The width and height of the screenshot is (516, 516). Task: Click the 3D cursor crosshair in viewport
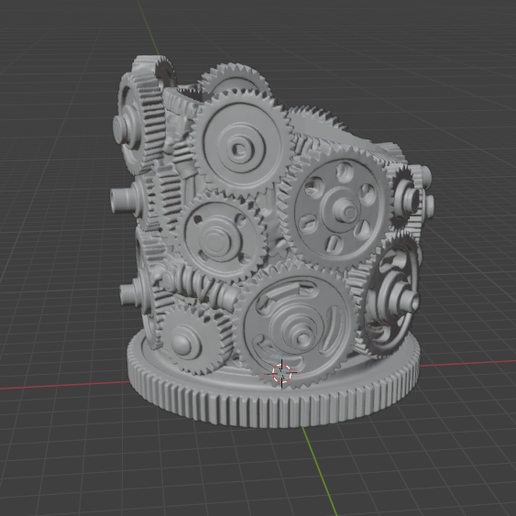click(282, 373)
